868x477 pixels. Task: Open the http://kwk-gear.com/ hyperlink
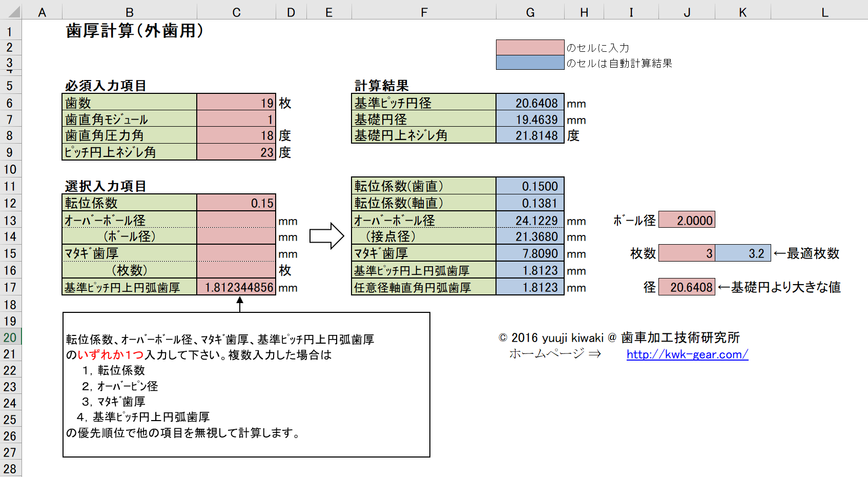click(x=687, y=354)
